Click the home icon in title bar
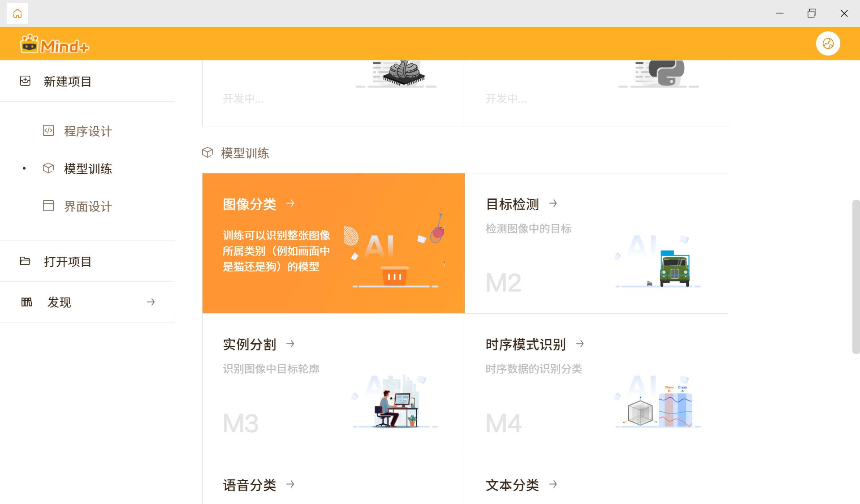Viewport: 860px width, 504px height. click(17, 13)
